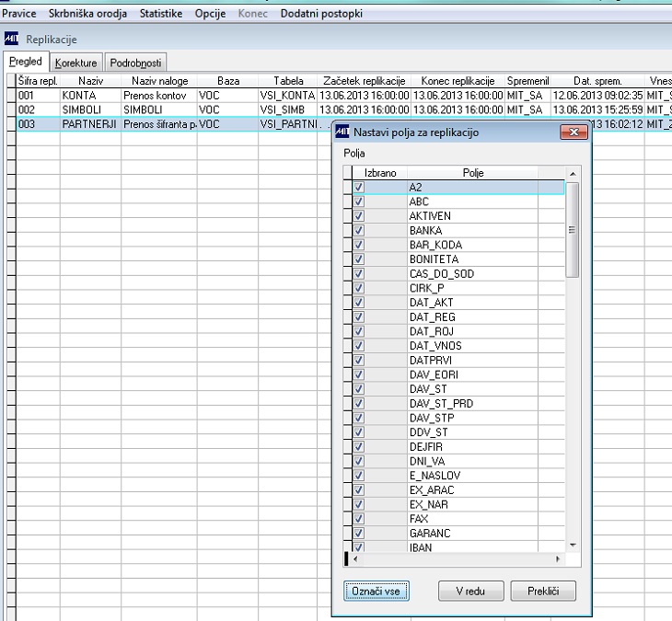Viewport: 672px width, 621px height.
Task: Toggle the E_NASLOV checkbox
Action: 359,476
